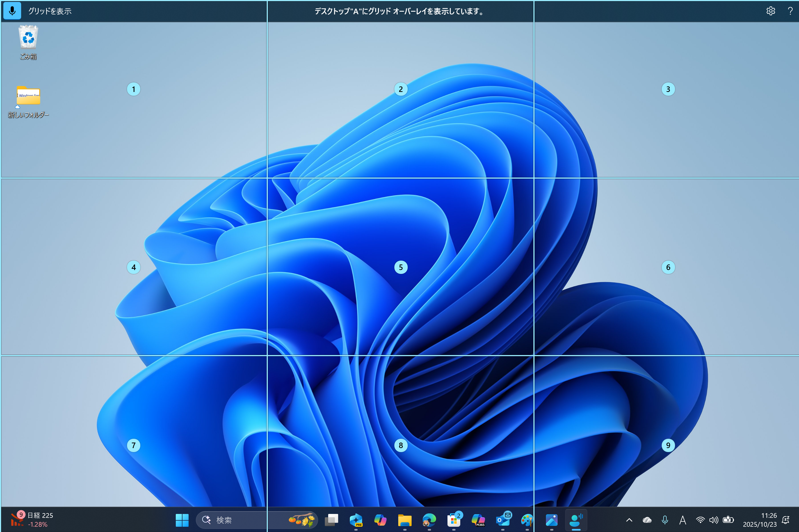Open File Explorer from taskbar
This screenshot has width=799, height=532.
(x=404, y=520)
